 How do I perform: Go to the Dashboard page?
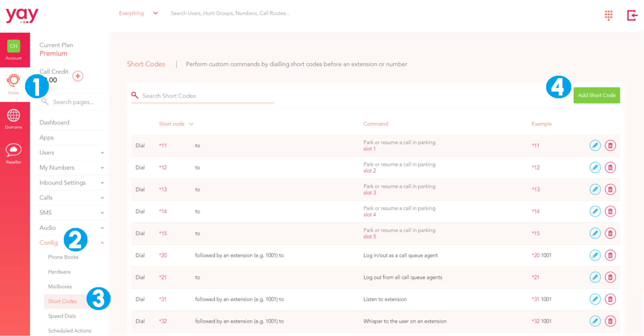pyautogui.click(x=54, y=123)
